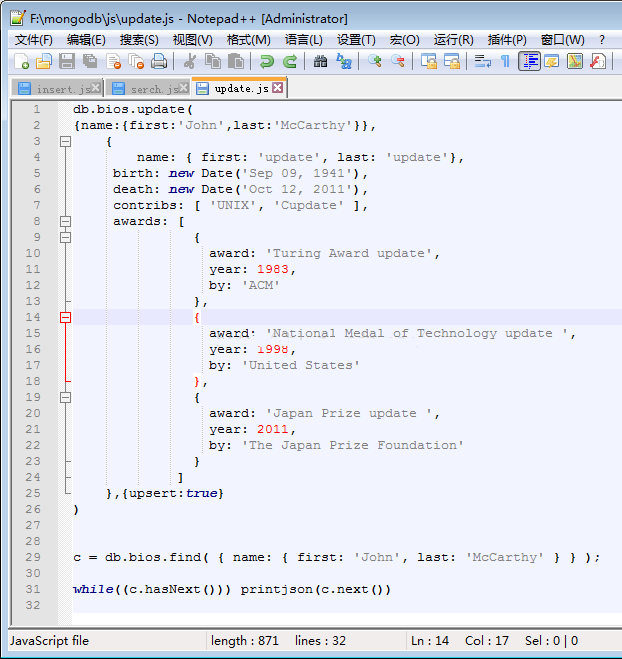
Task: Toggle the highlighted Indent Guide button
Action: [529, 62]
